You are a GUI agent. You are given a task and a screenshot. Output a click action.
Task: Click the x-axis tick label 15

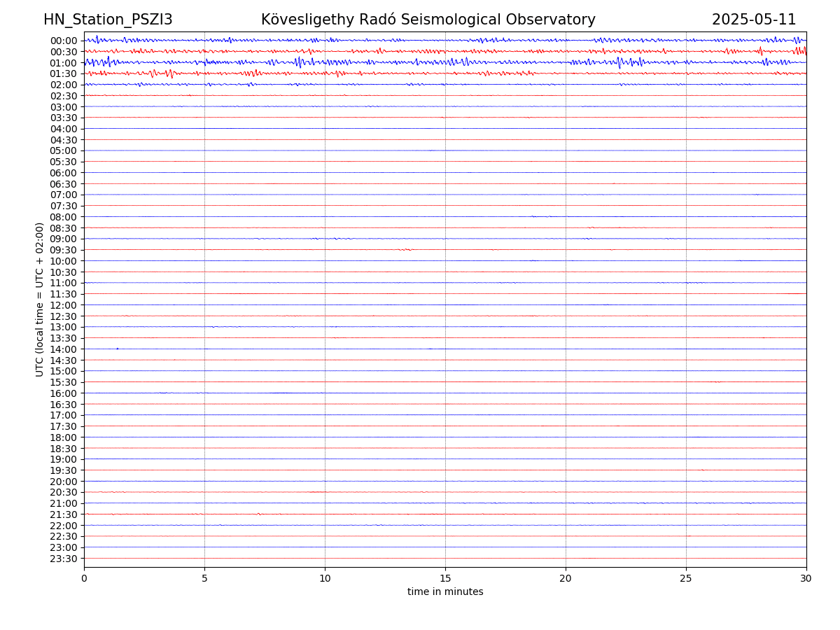[x=445, y=579]
